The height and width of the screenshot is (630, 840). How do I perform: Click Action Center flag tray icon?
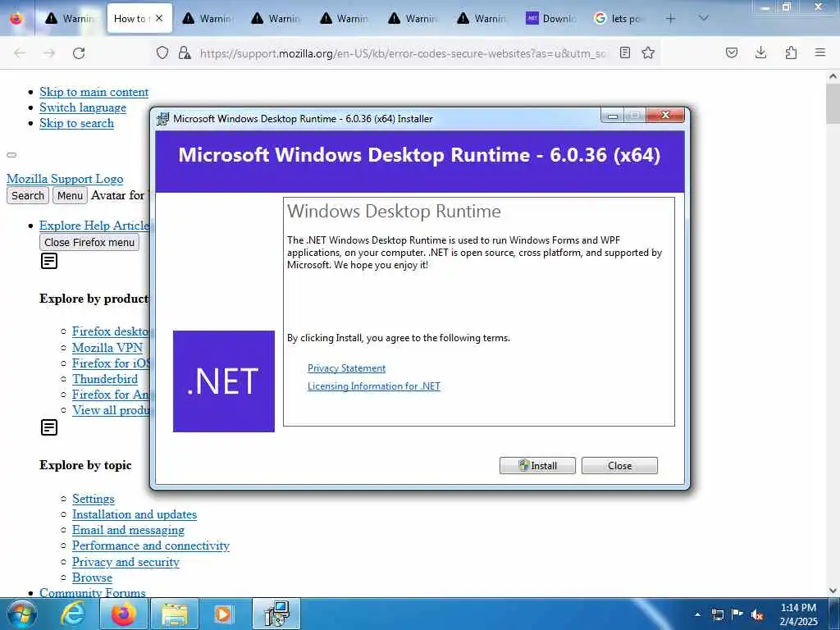[737, 614]
